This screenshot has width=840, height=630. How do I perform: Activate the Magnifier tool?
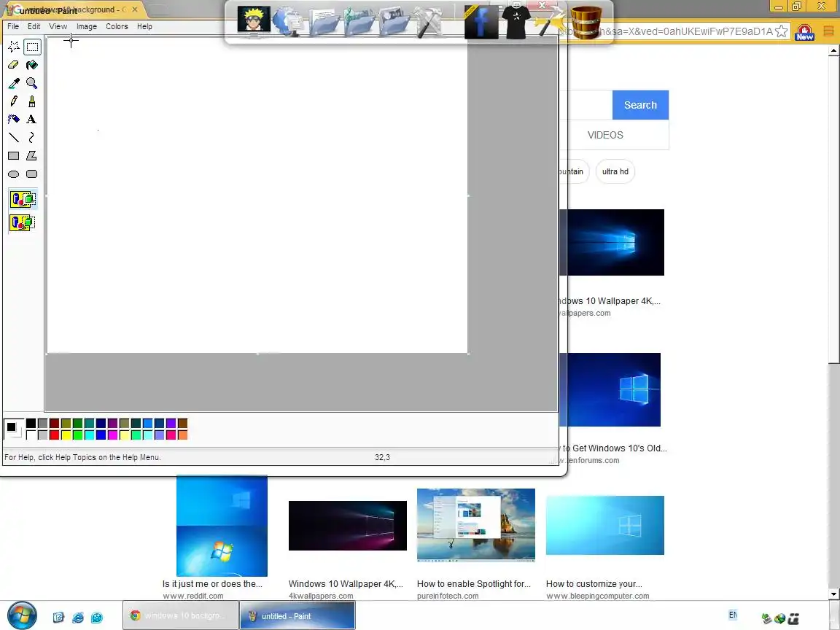(x=32, y=83)
